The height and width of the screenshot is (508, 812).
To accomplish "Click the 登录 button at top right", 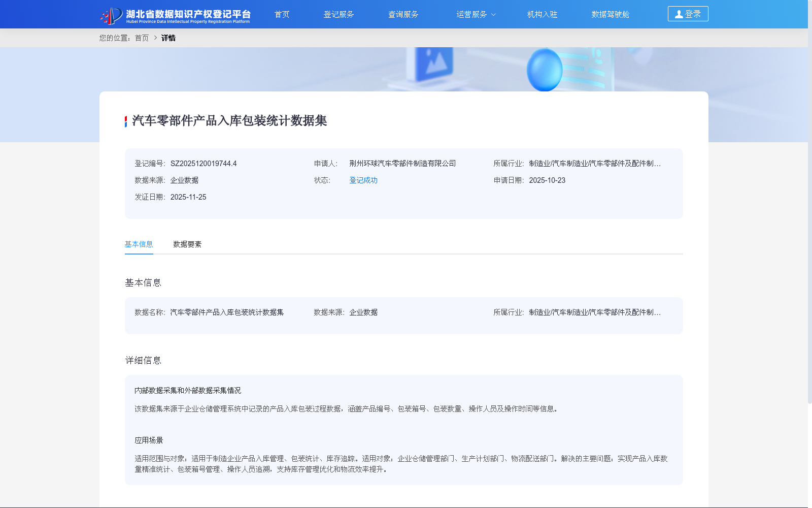I will click(688, 14).
